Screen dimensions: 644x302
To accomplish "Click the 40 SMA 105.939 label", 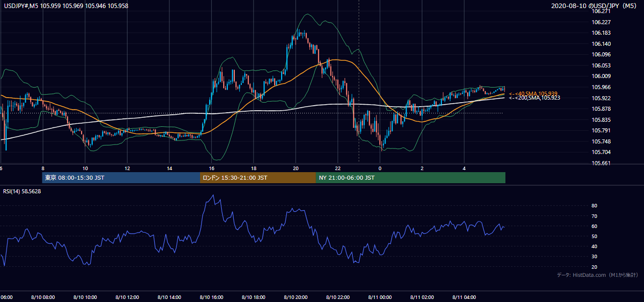I will pos(533,94).
